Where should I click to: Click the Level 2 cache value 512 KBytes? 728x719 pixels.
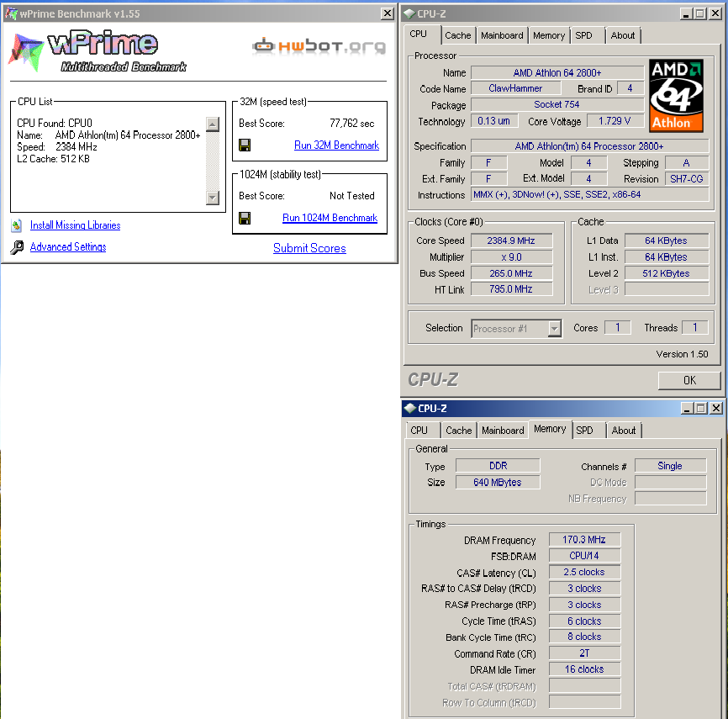pyautogui.click(x=667, y=273)
